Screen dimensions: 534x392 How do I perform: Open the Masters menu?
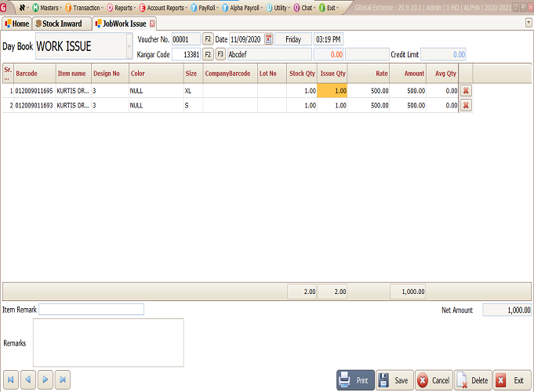[x=47, y=8]
